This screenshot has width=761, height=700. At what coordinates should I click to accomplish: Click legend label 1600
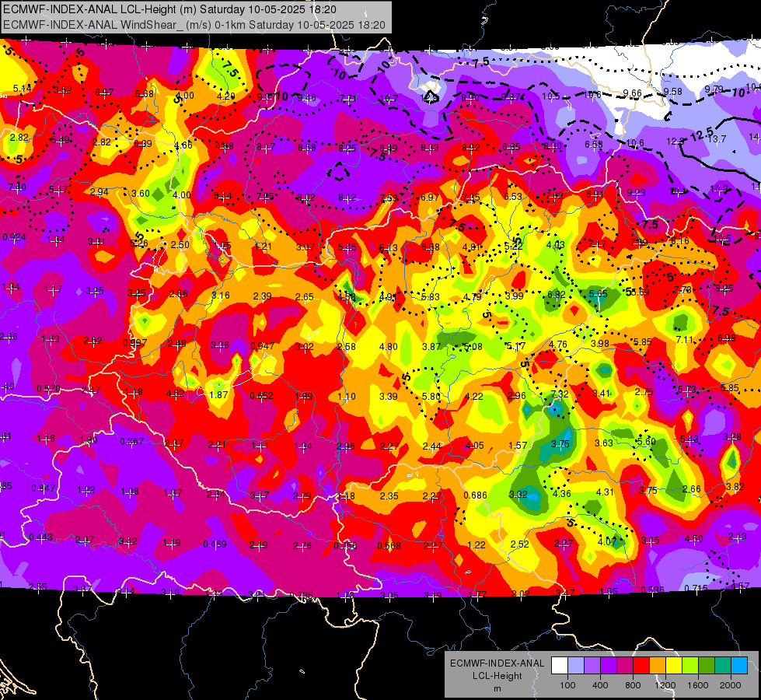(x=698, y=685)
